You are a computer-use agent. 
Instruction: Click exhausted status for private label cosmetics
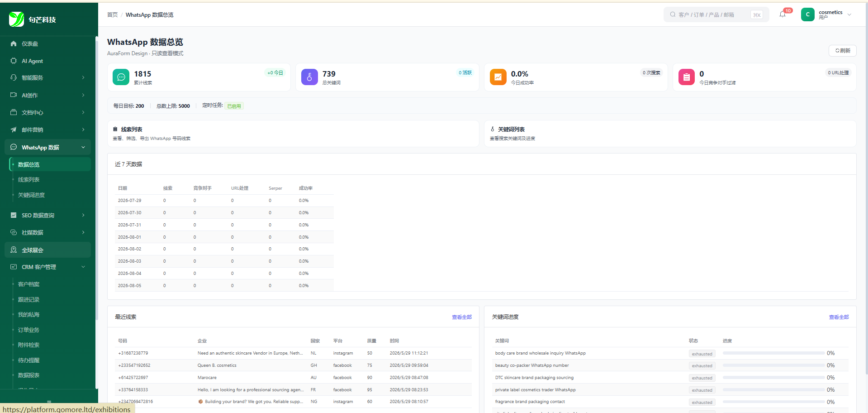pyautogui.click(x=702, y=390)
